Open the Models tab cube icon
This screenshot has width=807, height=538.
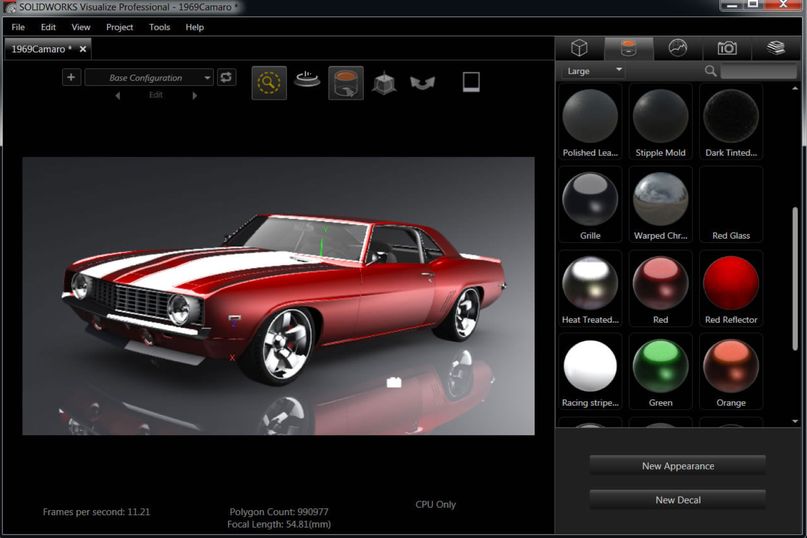(x=579, y=48)
